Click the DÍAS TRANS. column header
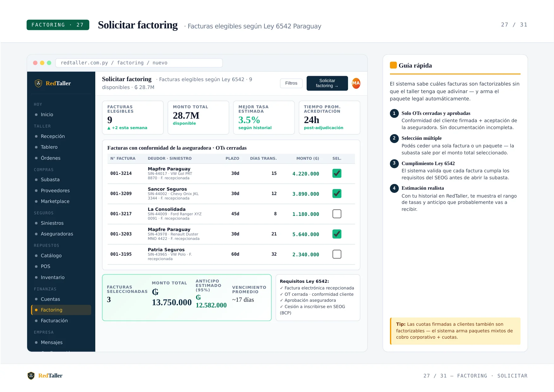 (x=263, y=158)
